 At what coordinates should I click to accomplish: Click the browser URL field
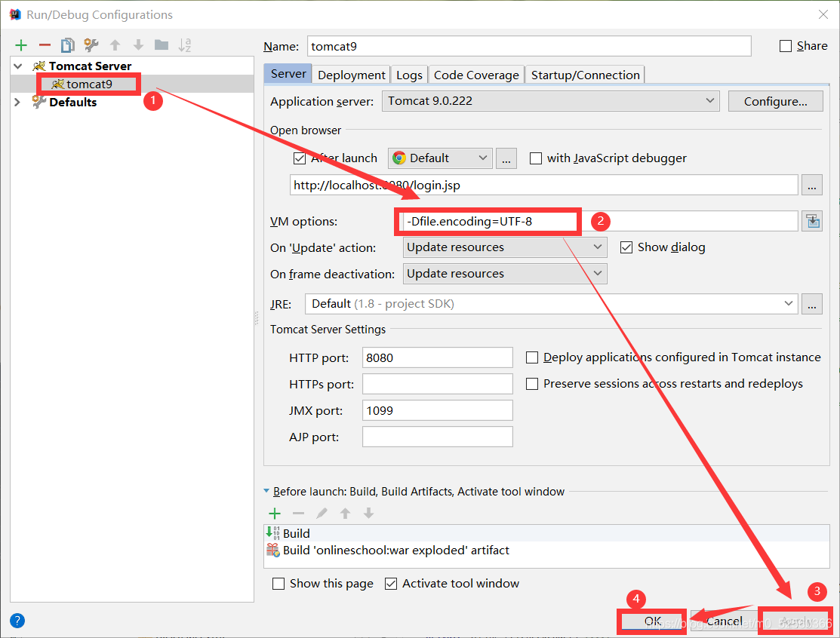[x=543, y=186]
